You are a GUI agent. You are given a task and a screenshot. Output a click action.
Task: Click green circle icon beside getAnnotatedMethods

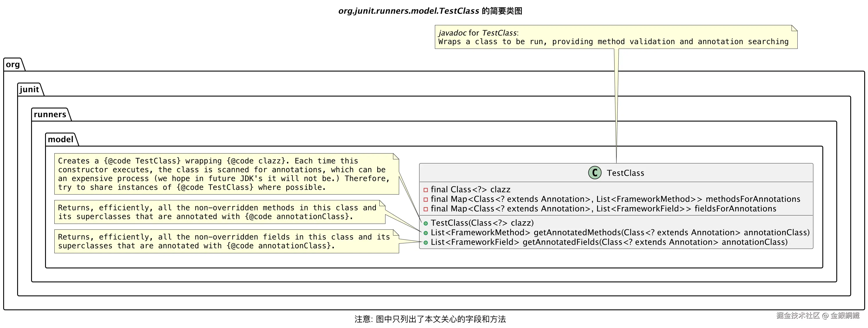[426, 233]
